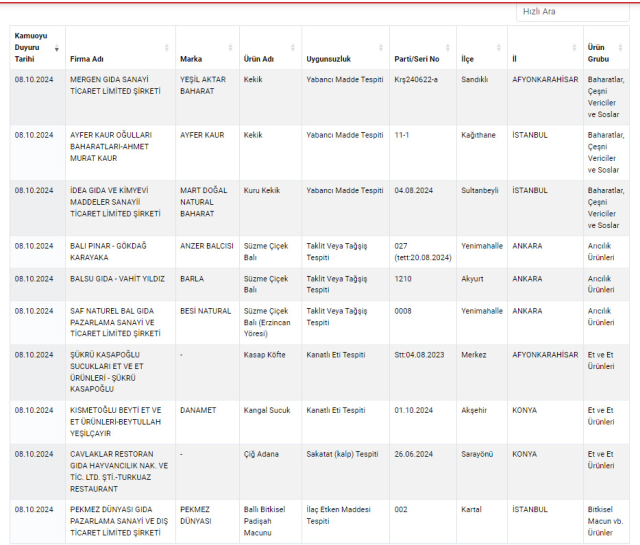This screenshot has width=640, height=545.
Task: Select the BALSU GIDA - VAHİT YILDIZ row
Action: (x=112, y=279)
